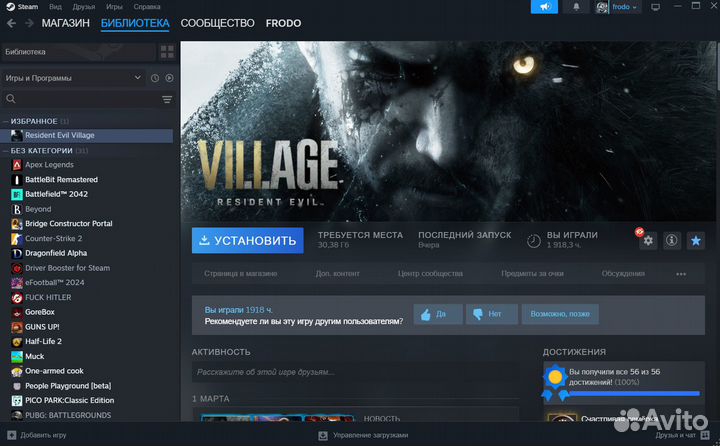This screenshot has height=446, width=720.
Task: Toggle favorite star for Resident Evil Village
Action: (696, 241)
